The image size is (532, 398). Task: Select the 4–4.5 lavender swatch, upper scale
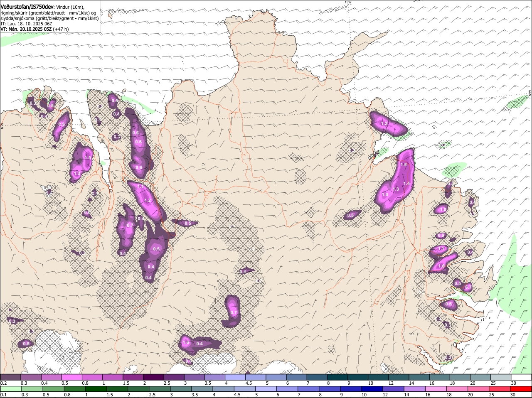pyautogui.click(x=235, y=377)
